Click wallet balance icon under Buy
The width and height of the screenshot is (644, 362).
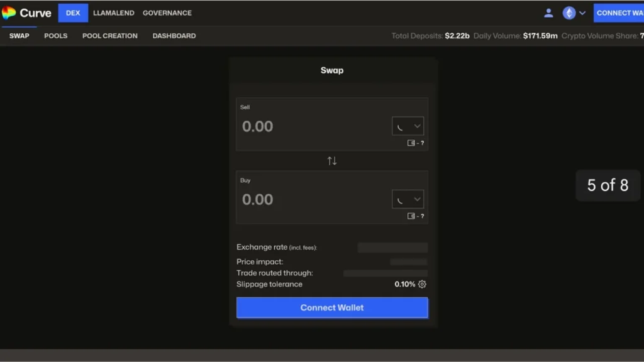point(411,216)
